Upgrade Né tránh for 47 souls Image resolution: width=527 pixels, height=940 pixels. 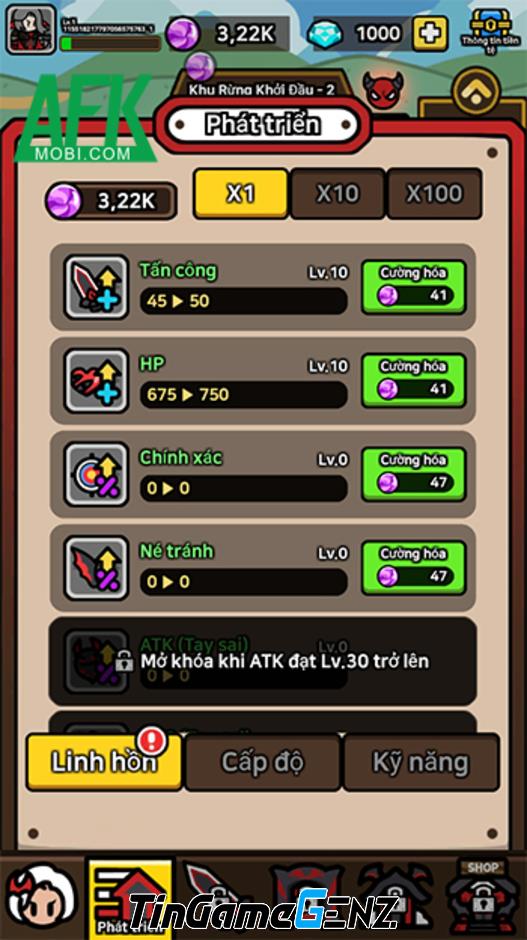[x=414, y=567]
